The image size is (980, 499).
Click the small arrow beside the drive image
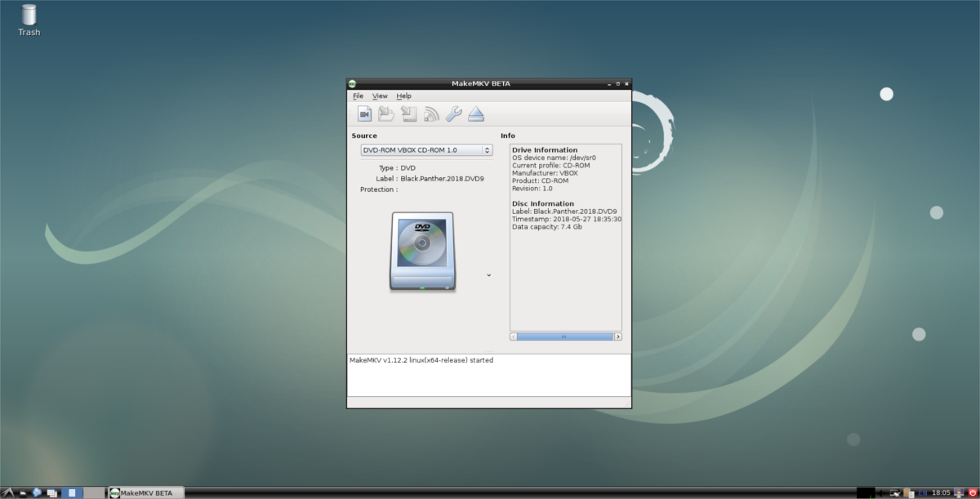(488, 275)
